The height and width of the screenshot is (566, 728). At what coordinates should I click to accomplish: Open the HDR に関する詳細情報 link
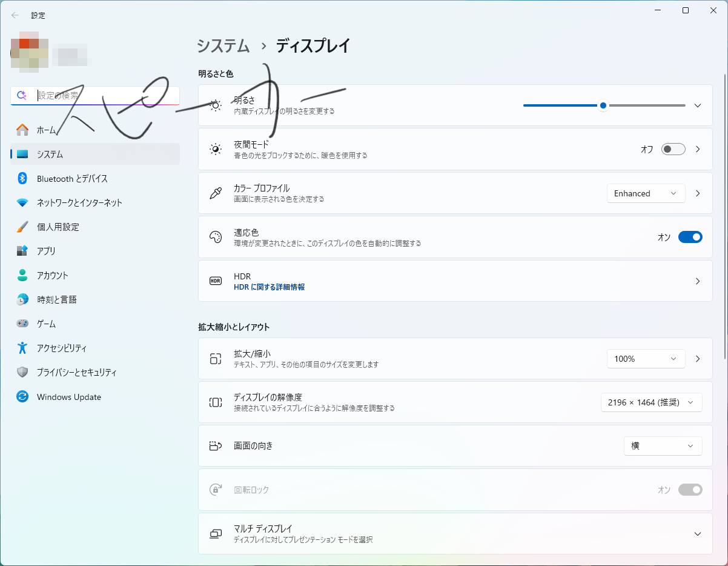[x=270, y=286]
